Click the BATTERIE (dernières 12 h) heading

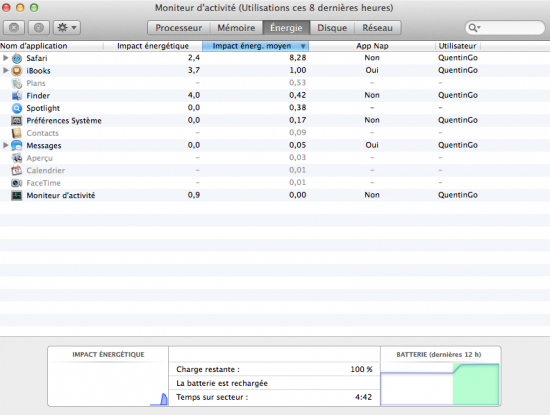(438, 354)
